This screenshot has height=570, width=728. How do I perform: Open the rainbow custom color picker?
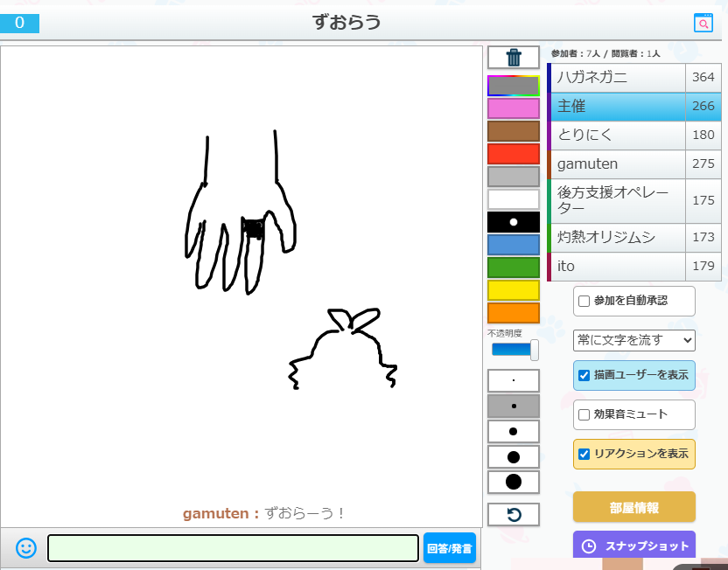514,86
